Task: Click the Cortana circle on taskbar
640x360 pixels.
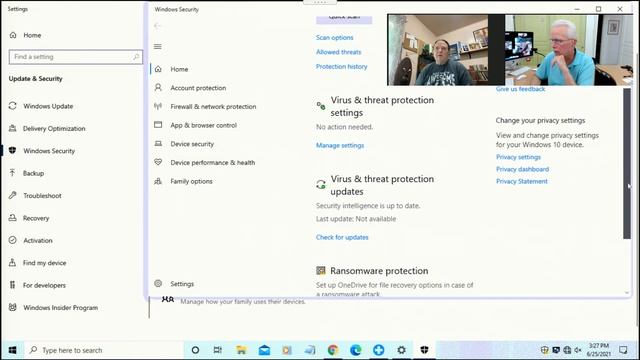Action: click(x=195, y=350)
